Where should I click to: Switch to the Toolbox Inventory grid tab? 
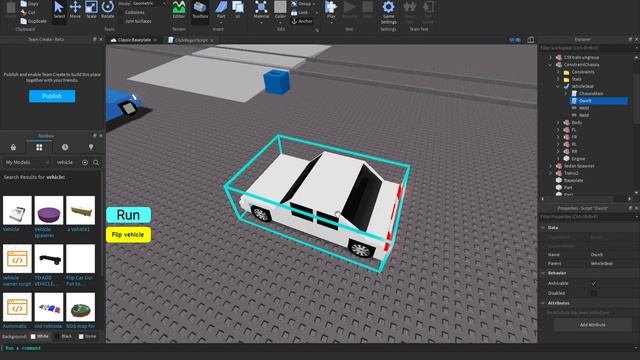(39, 147)
